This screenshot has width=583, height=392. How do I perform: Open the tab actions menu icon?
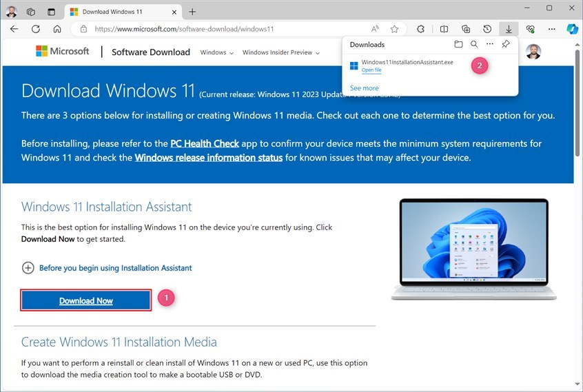51,12
